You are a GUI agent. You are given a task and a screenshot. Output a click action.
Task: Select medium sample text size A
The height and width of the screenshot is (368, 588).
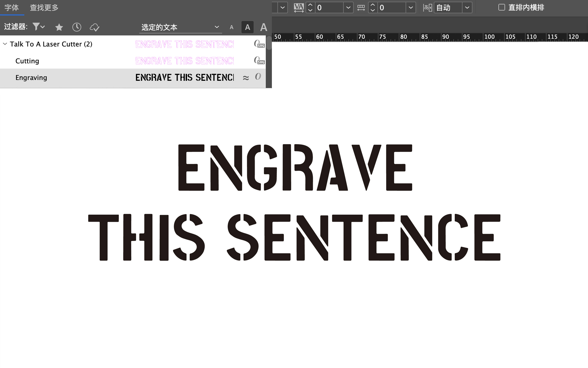pos(247,27)
